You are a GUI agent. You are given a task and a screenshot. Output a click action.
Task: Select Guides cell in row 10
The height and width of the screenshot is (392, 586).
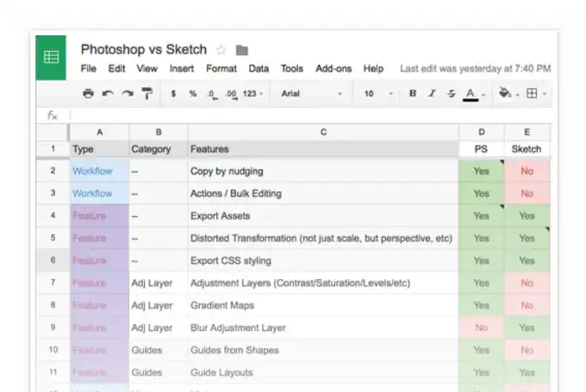pos(159,350)
